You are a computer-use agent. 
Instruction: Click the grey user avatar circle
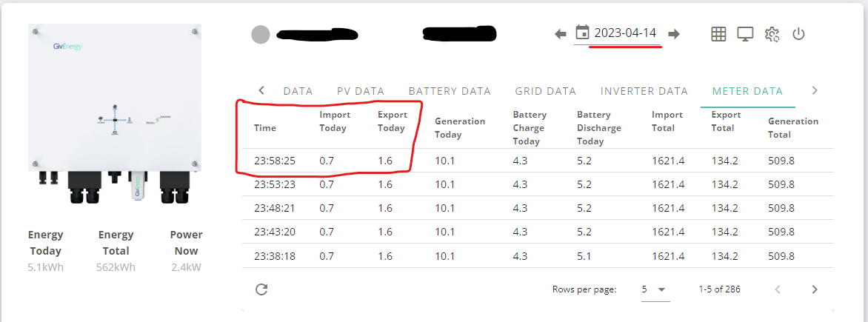pyautogui.click(x=261, y=35)
